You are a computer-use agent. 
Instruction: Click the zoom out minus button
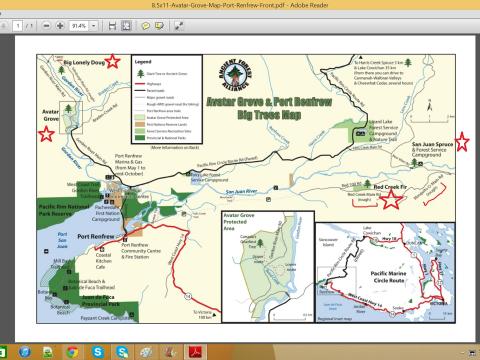47,26
